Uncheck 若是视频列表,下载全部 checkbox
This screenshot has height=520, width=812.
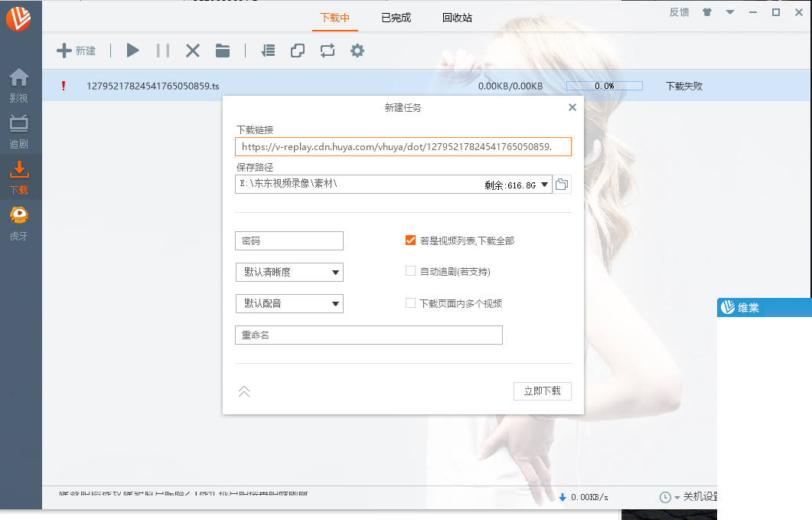410,240
